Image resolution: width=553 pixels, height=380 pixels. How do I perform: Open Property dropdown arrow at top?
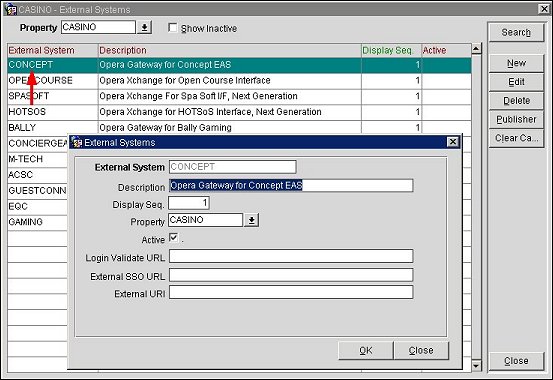[144, 27]
